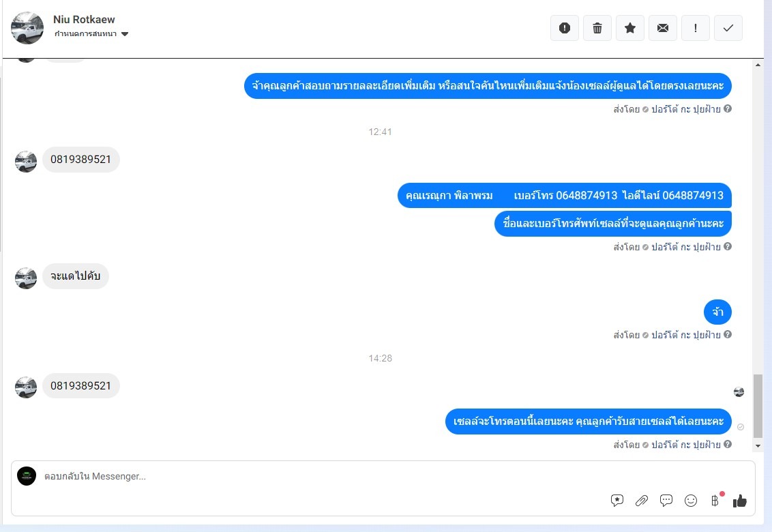Click the page avatar in reply box
Viewport: 772px width, 532px height.
tap(27, 476)
